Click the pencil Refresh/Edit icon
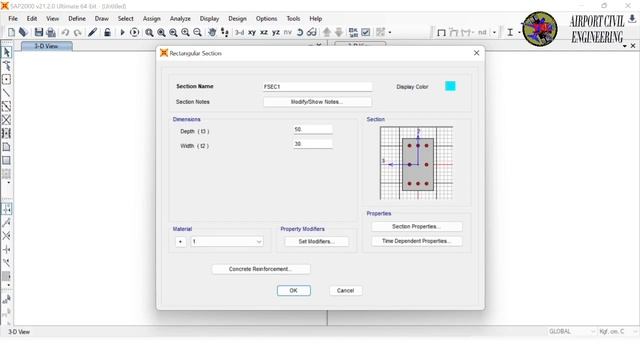The image size is (640, 360). (x=92, y=32)
